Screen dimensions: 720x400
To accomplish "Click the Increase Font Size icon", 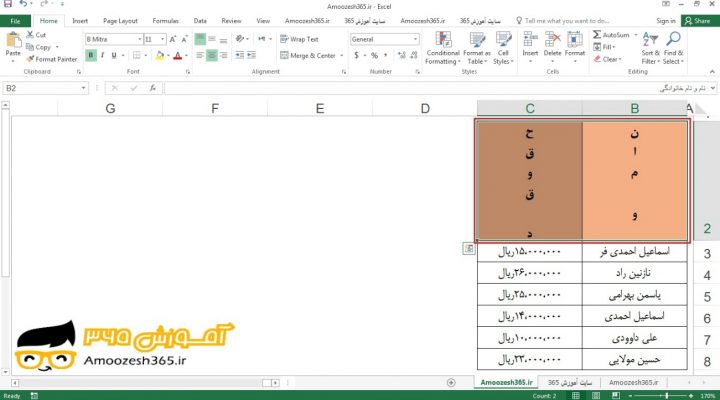I will tap(173, 39).
